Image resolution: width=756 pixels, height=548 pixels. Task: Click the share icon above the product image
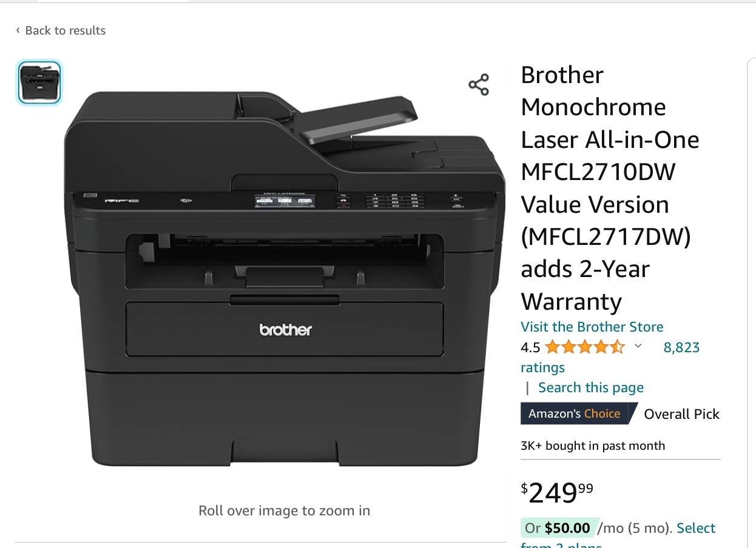tap(479, 85)
